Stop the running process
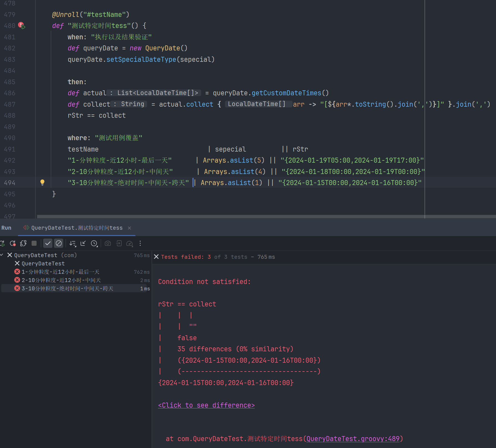The width and height of the screenshot is (496, 448). click(x=34, y=243)
